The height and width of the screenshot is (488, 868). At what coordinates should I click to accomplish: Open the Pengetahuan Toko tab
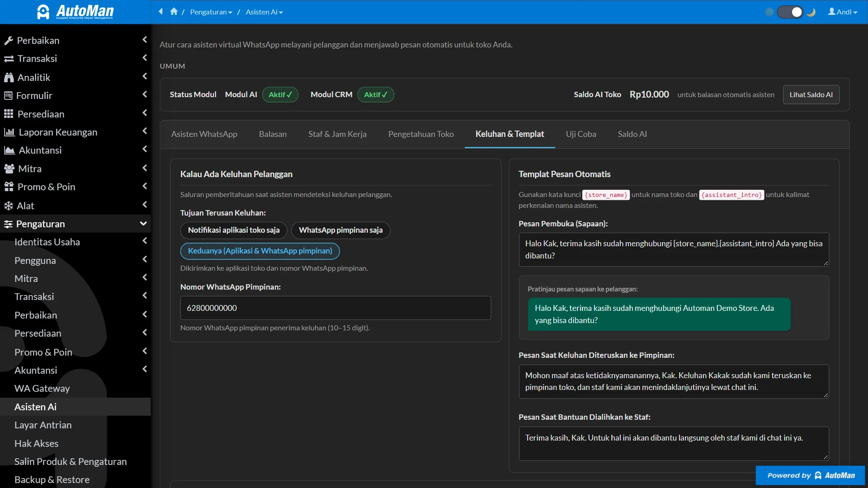point(421,134)
